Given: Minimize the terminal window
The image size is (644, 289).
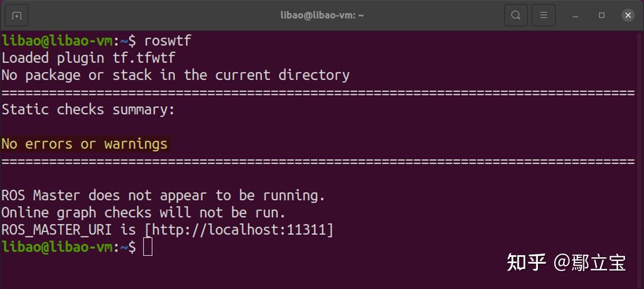Looking at the screenshot, I should point(575,16).
